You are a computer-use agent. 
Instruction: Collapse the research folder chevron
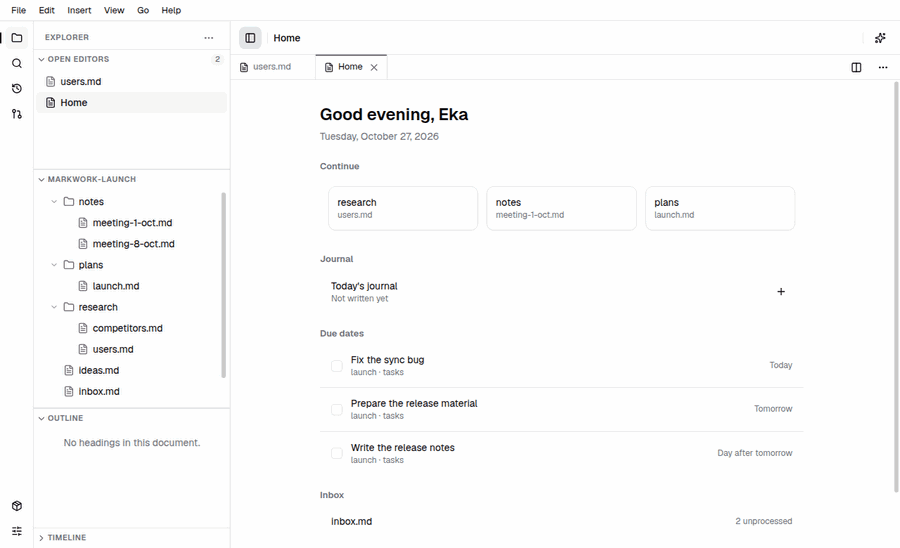coord(54,307)
